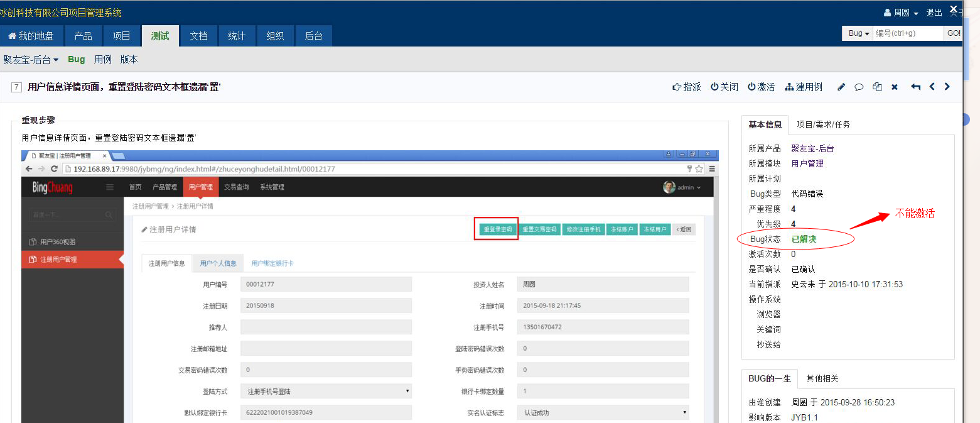Screen dimensions: 980x423
Task: Click the pencil edit bug icon
Action: pos(841,87)
